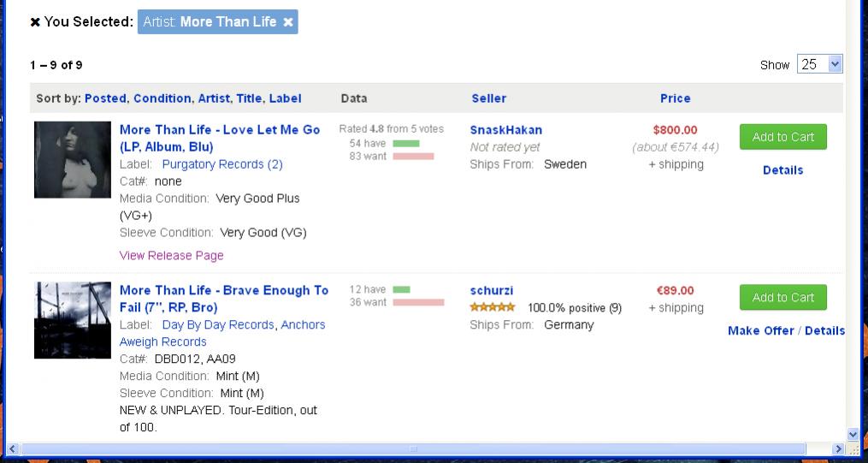The width and height of the screenshot is (868, 463).
Task: Open the Show 25 results dropdown
Action: pyautogui.click(x=819, y=64)
